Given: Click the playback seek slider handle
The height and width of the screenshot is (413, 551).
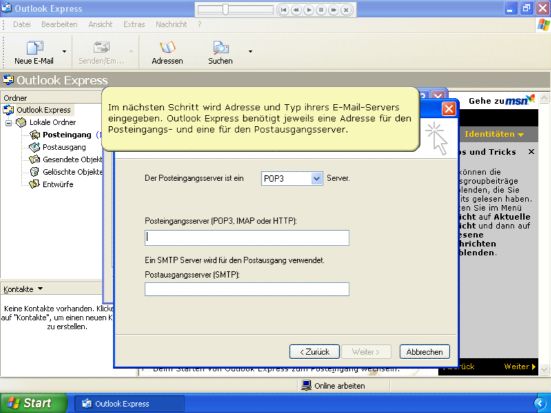Looking at the screenshot, I should 226,9.
